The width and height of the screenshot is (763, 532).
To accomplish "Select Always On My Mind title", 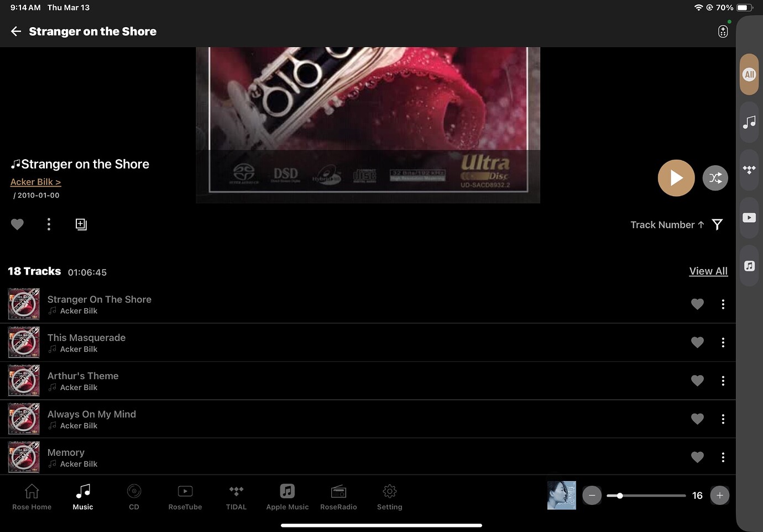I will (x=92, y=414).
